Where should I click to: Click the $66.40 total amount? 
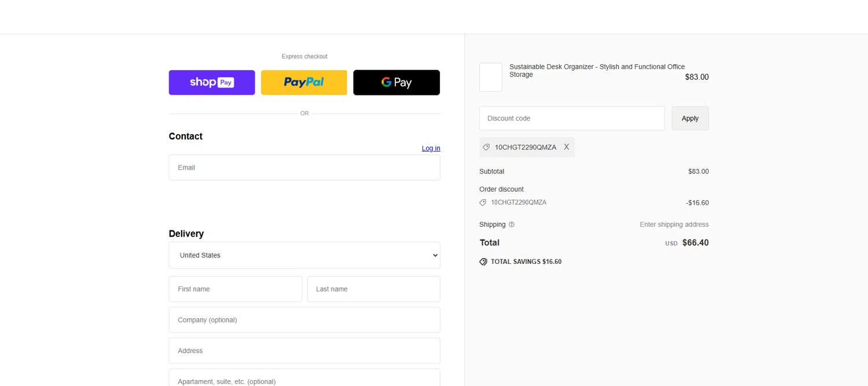point(696,242)
